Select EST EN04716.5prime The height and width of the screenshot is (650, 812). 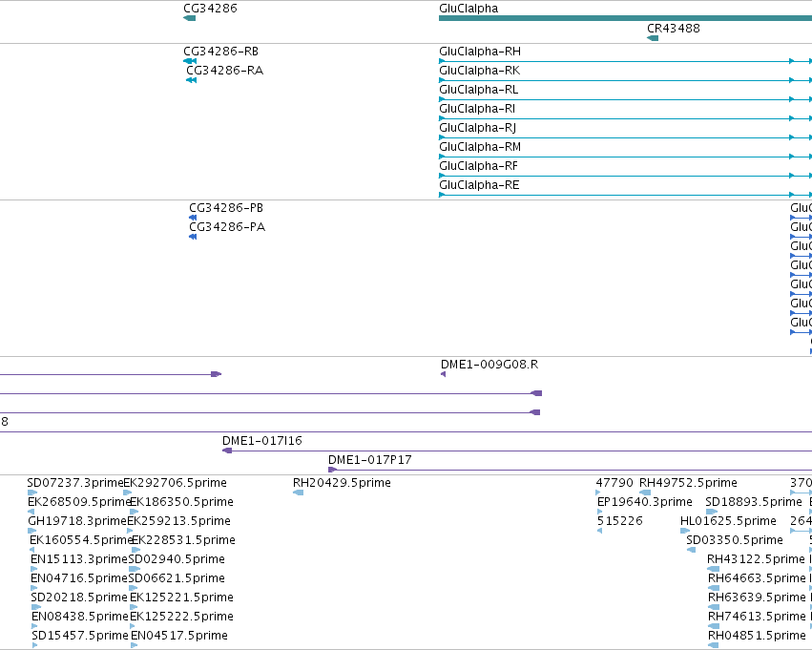pyautogui.click(x=78, y=578)
